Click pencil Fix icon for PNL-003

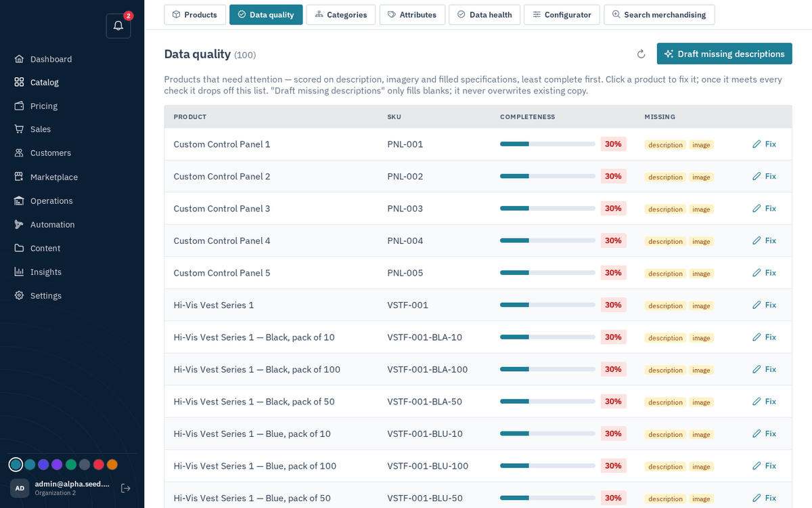click(x=757, y=209)
